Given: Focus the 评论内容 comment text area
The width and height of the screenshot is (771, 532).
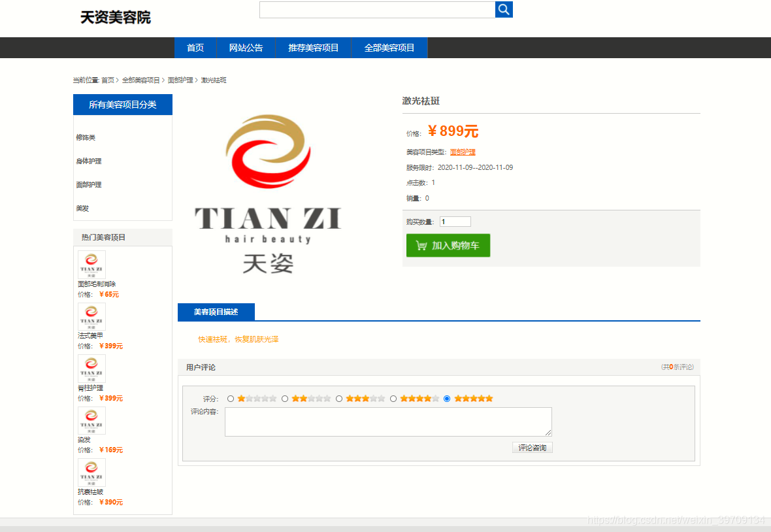Looking at the screenshot, I should (389, 422).
